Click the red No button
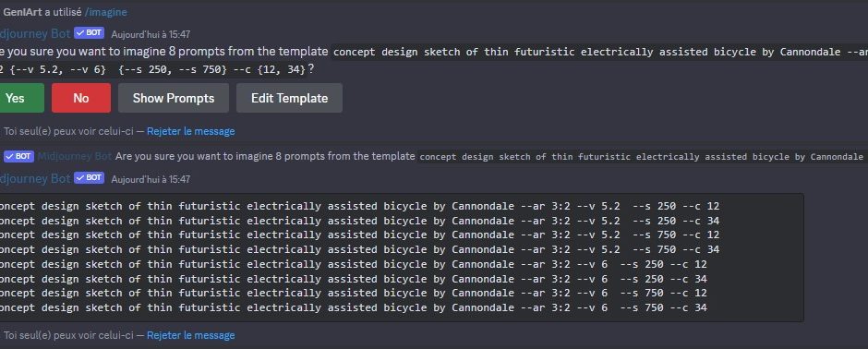This screenshot has height=349, width=868. tap(81, 98)
